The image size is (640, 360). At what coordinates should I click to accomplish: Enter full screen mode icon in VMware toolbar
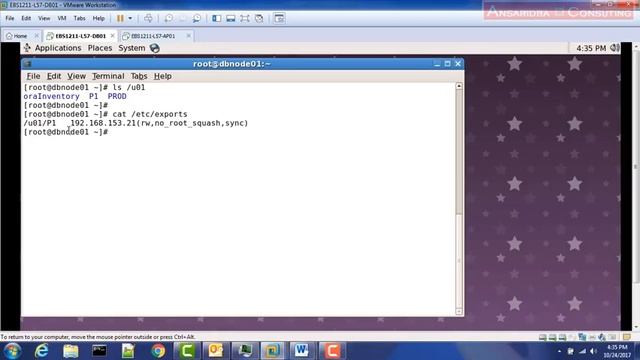point(244,18)
